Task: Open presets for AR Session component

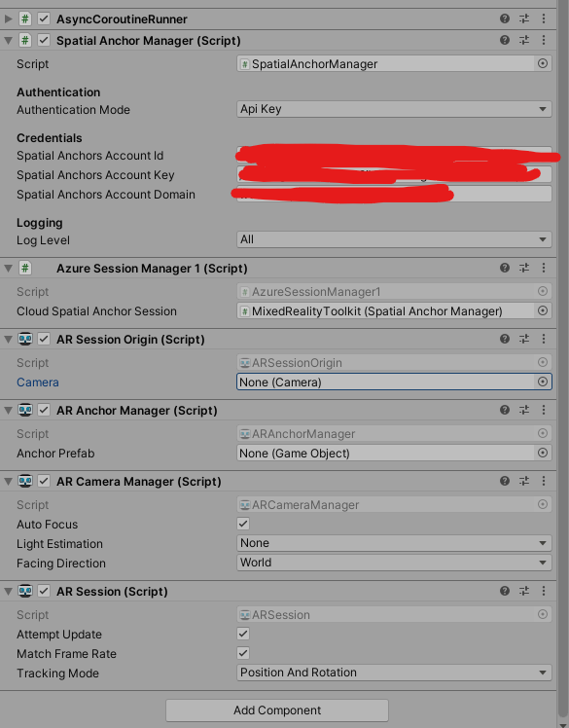Action: tap(524, 591)
